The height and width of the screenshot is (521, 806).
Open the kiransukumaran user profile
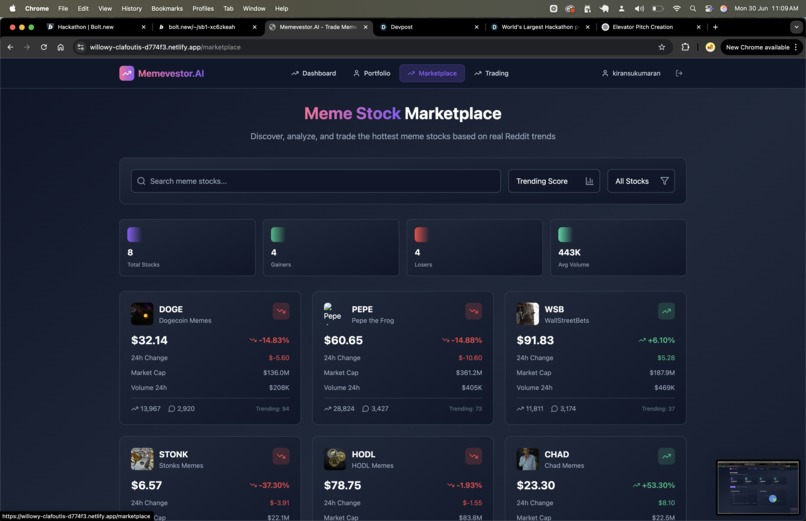coord(631,73)
